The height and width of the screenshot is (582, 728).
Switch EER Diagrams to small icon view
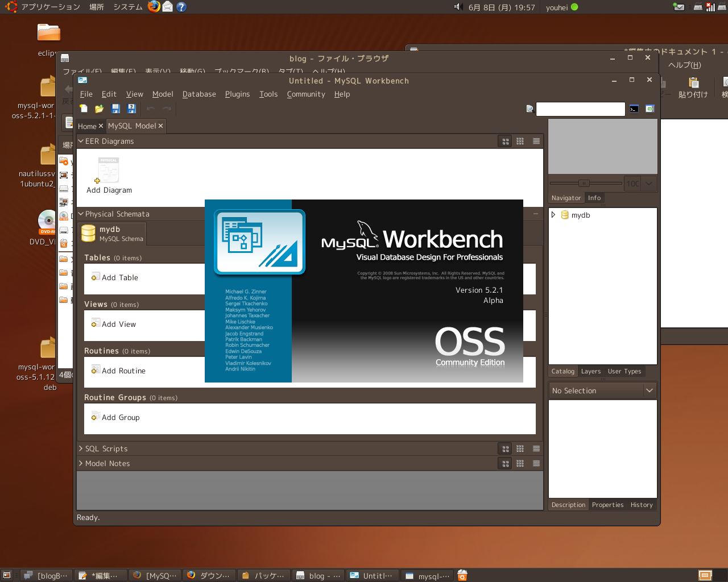pos(520,142)
